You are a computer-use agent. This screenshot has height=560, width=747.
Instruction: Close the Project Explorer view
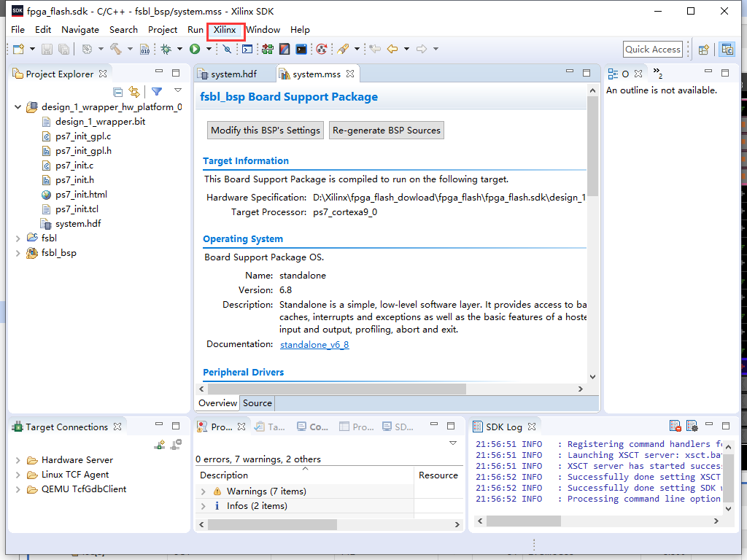point(103,74)
